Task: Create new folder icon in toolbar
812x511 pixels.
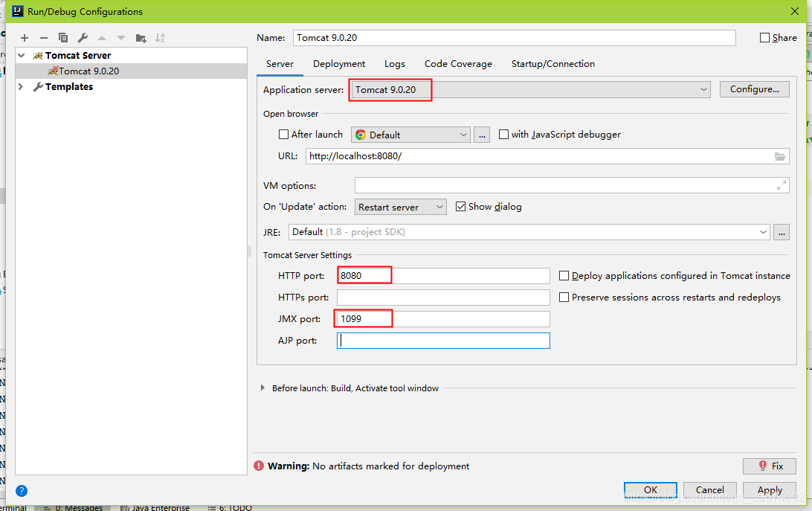Action: (x=141, y=38)
